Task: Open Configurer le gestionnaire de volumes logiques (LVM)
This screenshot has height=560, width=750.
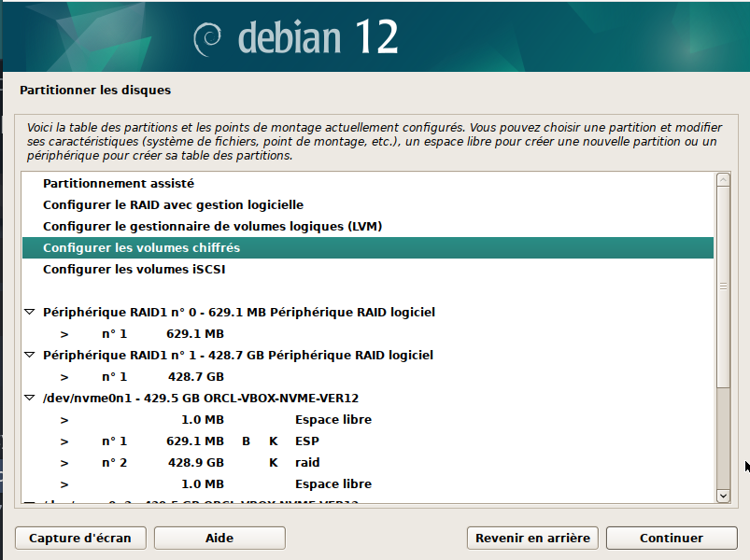Action: (x=368, y=227)
